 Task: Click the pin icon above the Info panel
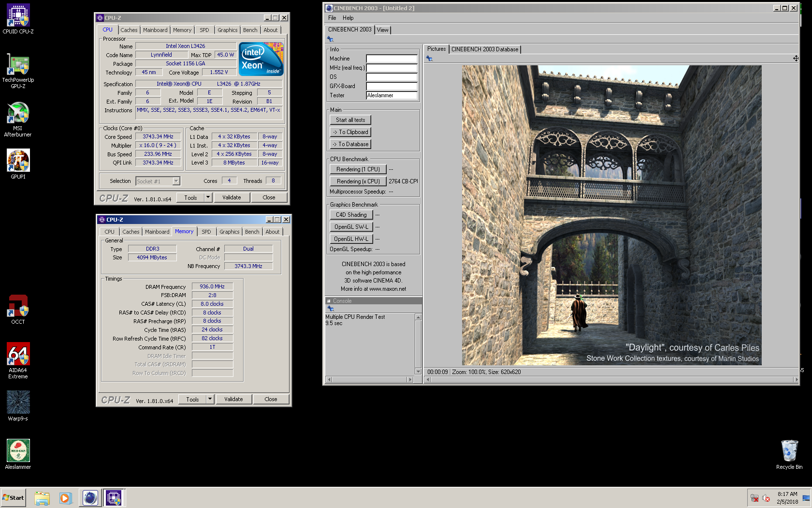pos(331,39)
